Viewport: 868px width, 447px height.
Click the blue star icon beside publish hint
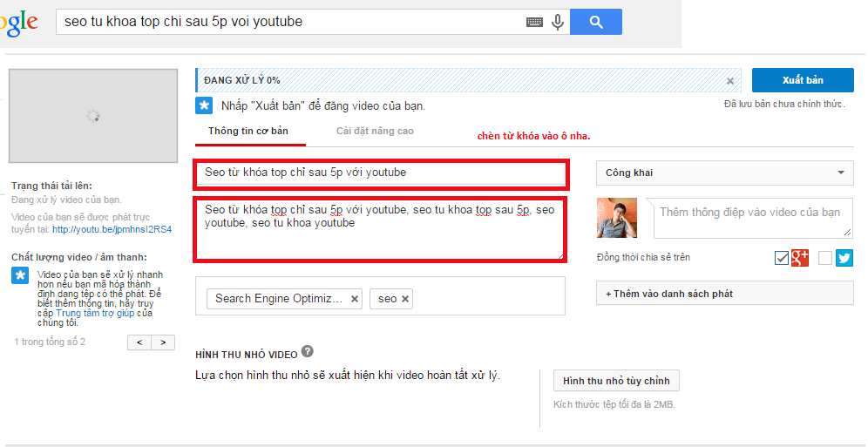click(204, 105)
